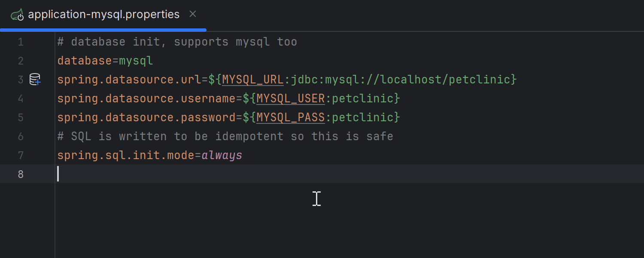Switch to the application-mysql.properties tab
Image resolution: width=644 pixels, height=258 pixels.
tap(103, 14)
